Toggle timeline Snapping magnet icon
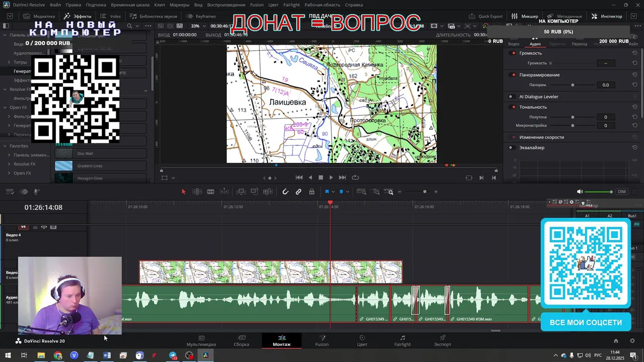 point(285,192)
